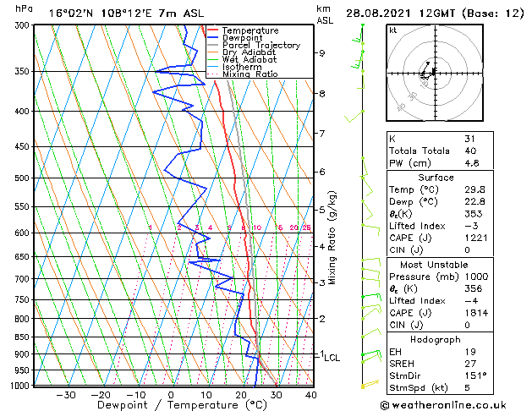Click the blue Dewpoint legend line

(213, 38)
